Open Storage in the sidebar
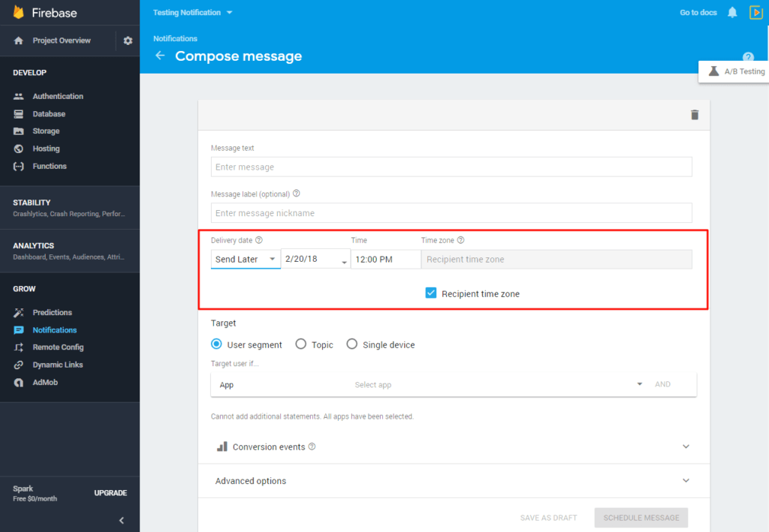Viewport: 769px width, 532px height. (x=46, y=131)
